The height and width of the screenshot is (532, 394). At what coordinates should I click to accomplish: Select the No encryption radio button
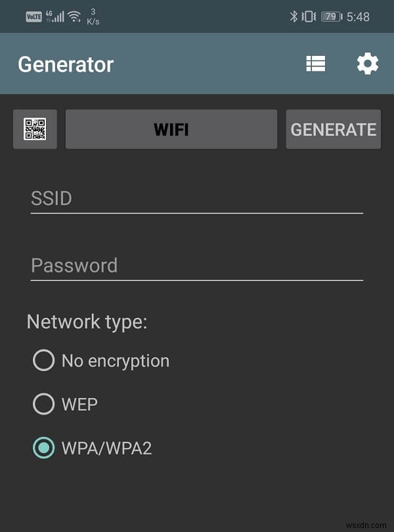point(43,360)
